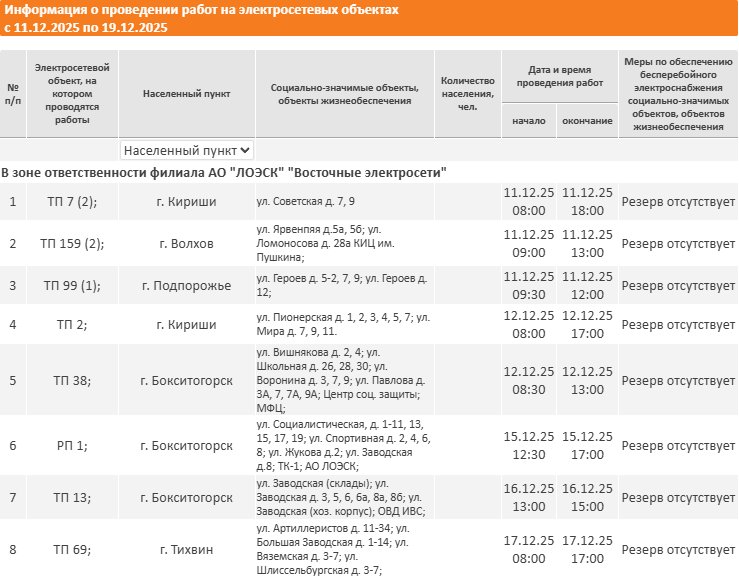This screenshot has height=579, width=739.
Task: Select cell "ТП 13;"
Action: pos(72,497)
